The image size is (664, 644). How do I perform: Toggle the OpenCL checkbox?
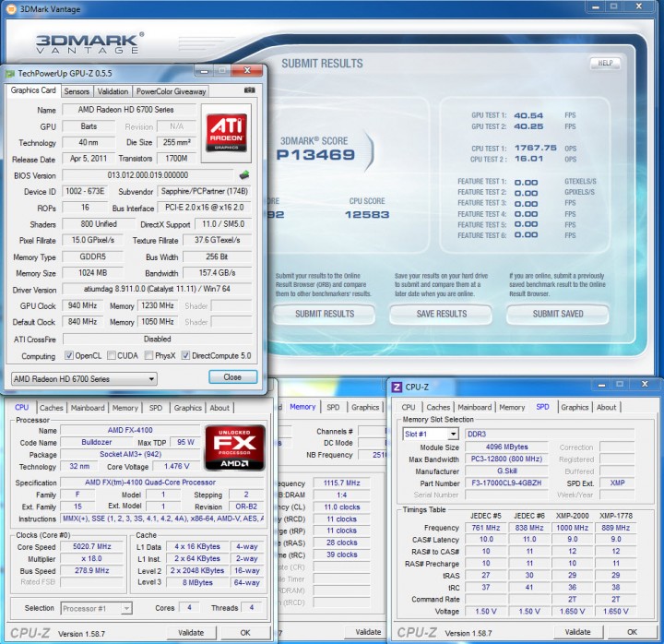(68, 355)
